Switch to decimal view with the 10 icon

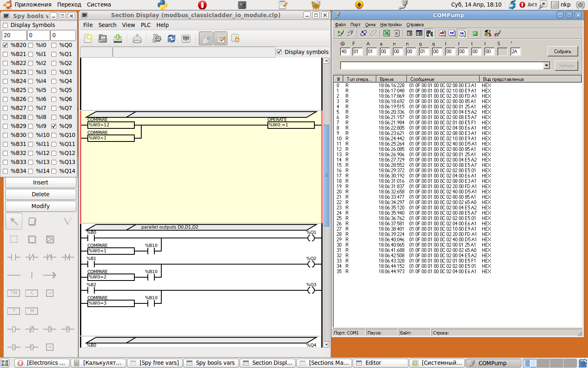(452, 33)
